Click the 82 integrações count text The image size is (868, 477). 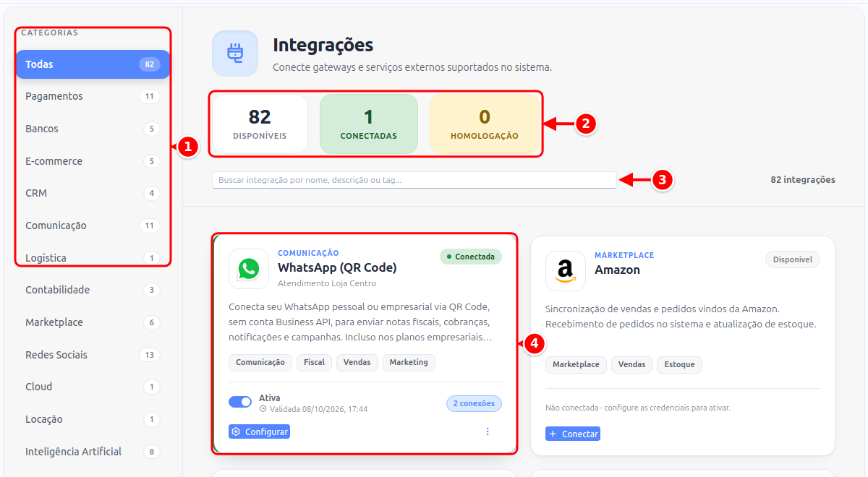(803, 180)
